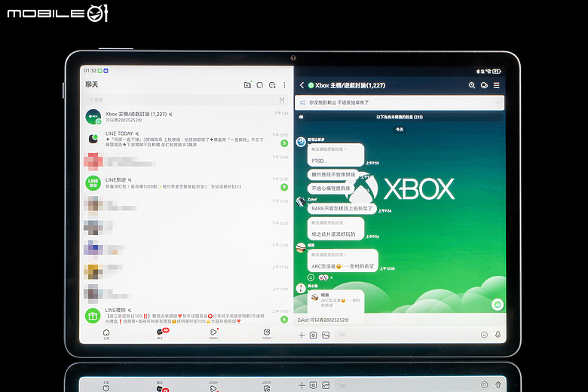Image resolution: width=588 pixels, height=392 pixels.
Task: Open the chat folder icon in chat list header
Action: pos(247,85)
